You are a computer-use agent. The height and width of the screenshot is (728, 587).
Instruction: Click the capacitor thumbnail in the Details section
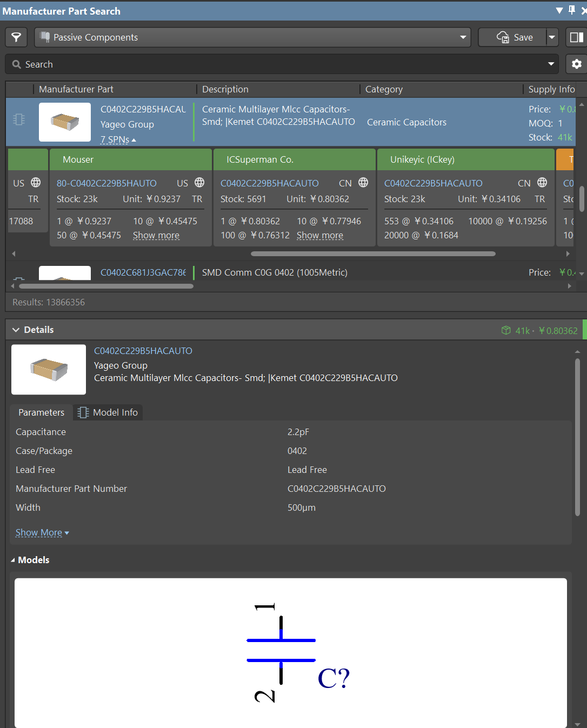pyautogui.click(x=49, y=370)
